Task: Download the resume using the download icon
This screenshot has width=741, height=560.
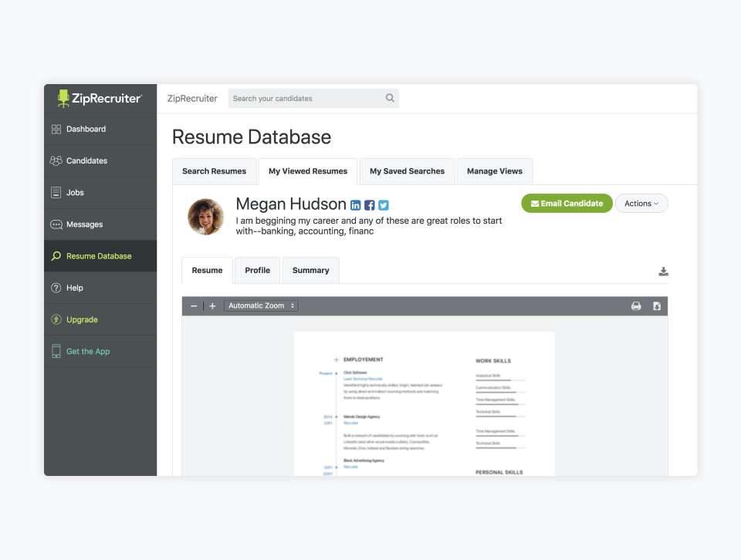Action: pyautogui.click(x=663, y=272)
